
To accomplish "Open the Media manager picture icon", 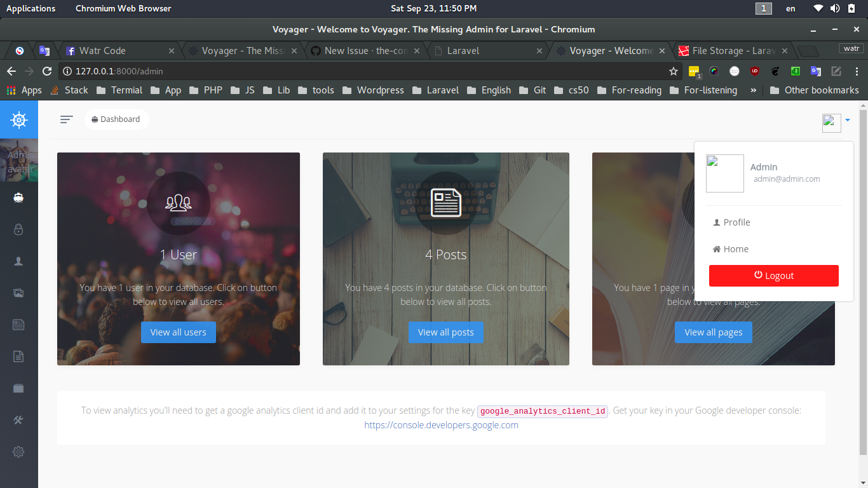I will [18, 292].
